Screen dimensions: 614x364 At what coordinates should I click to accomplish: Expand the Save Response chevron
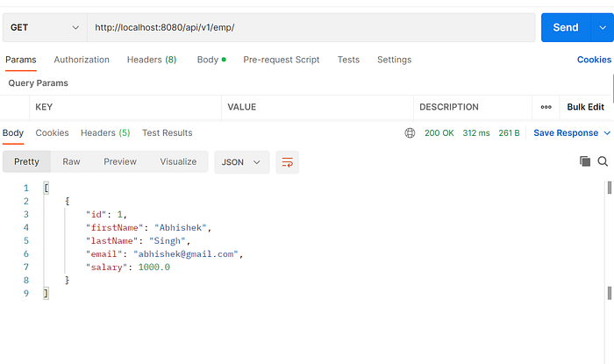pos(607,133)
